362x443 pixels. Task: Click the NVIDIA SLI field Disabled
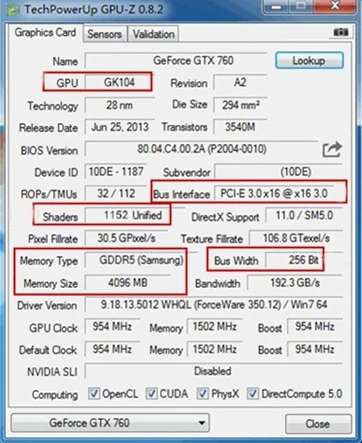(x=214, y=371)
